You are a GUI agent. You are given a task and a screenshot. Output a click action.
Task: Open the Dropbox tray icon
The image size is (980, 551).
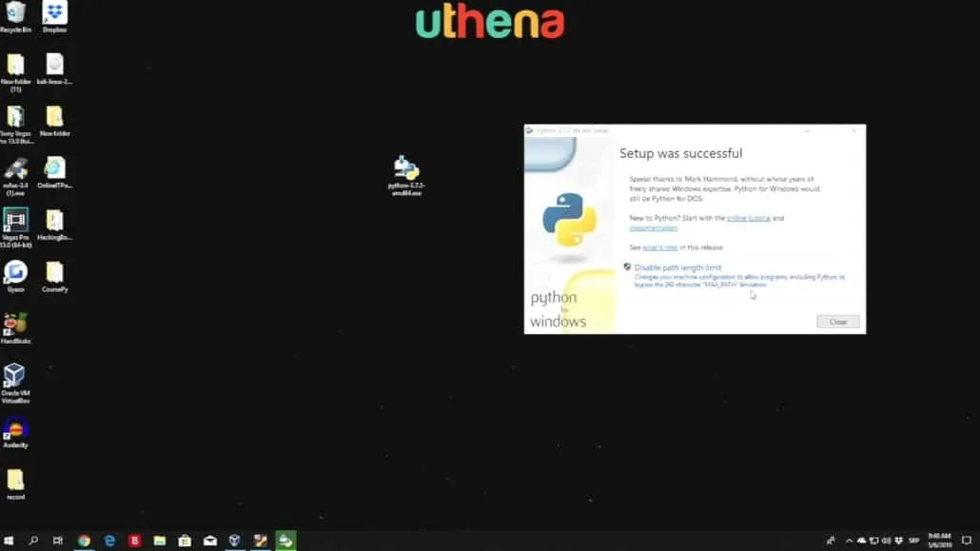[x=899, y=541]
